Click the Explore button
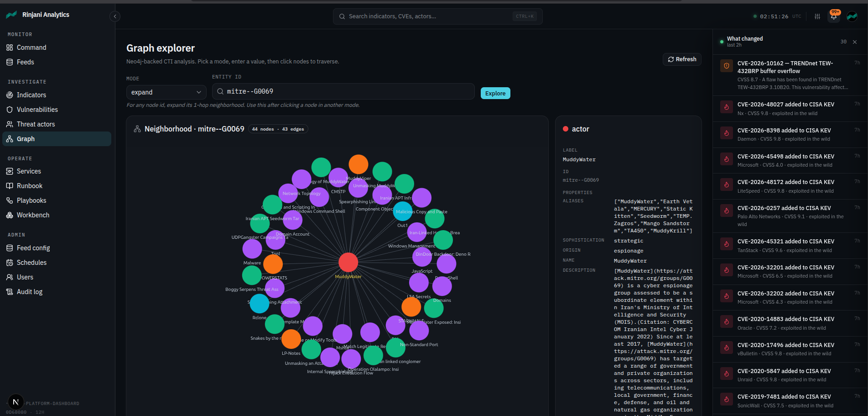Screen dimensions: 868x416 point(495,93)
